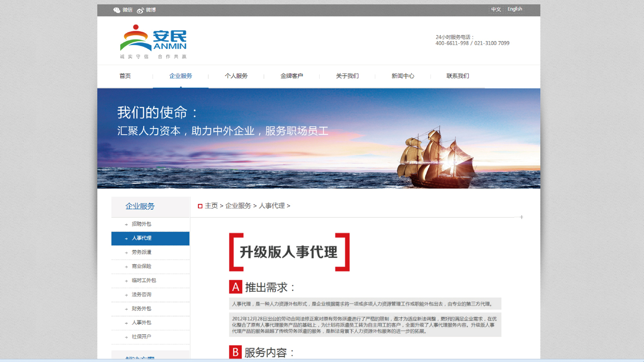The width and height of the screenshot is (644, 362).
Task: Click the 安民 ANMIN logo
Action: tap(153, 38)
